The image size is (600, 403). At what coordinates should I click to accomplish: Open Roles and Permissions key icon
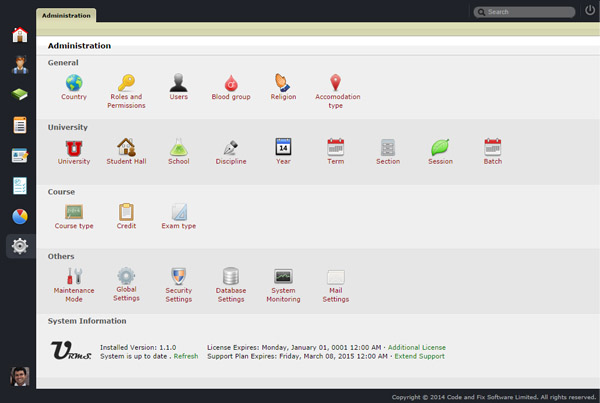coord(126,83)
